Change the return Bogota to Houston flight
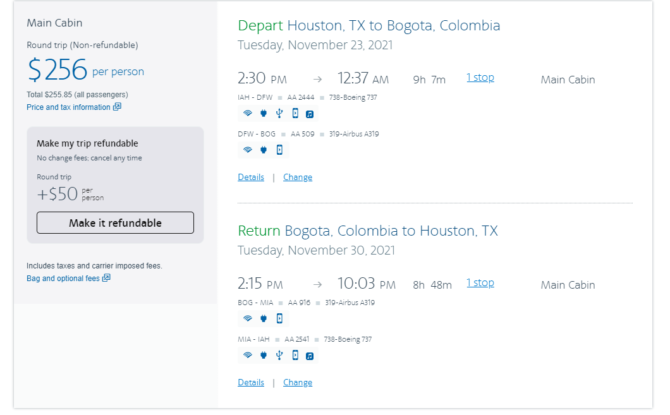 [298, 383]
